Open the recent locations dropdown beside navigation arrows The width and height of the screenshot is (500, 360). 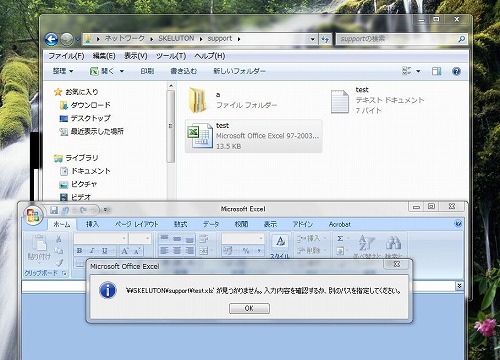[78, 39]
